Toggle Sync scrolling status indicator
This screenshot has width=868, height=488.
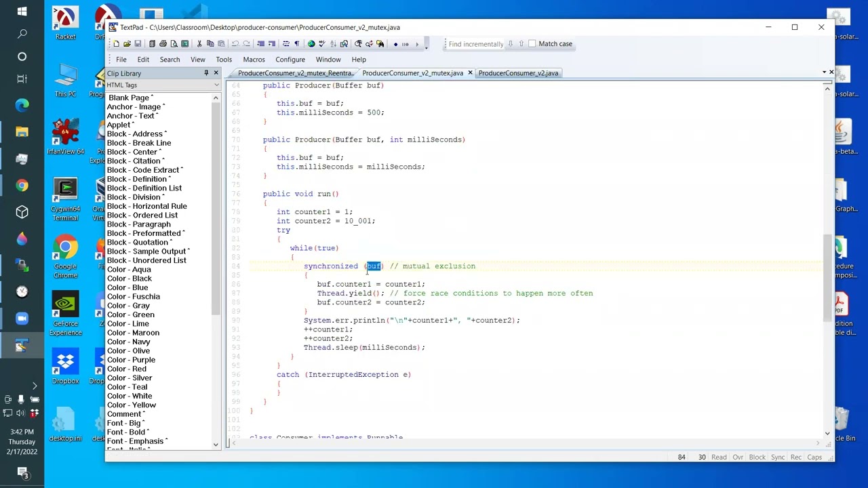778,457
